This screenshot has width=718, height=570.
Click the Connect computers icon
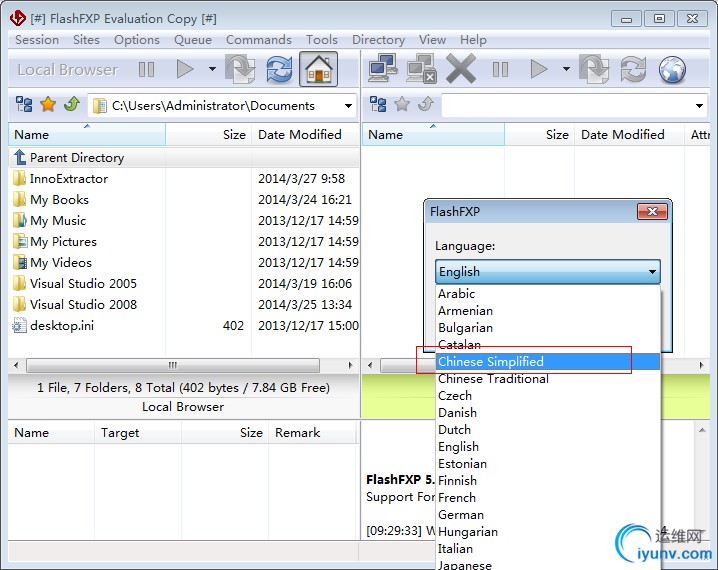pos(383,69)
